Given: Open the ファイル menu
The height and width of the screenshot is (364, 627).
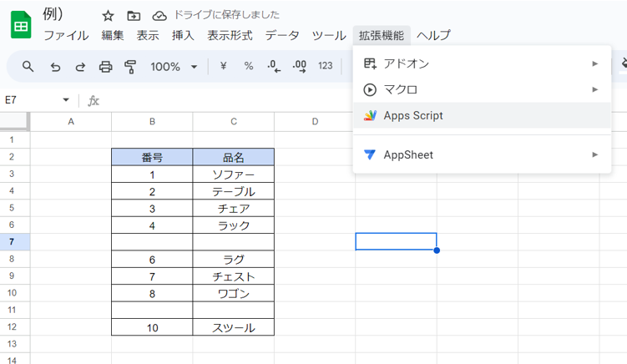Looking at the screenshot, I should (x=66, y=36).
